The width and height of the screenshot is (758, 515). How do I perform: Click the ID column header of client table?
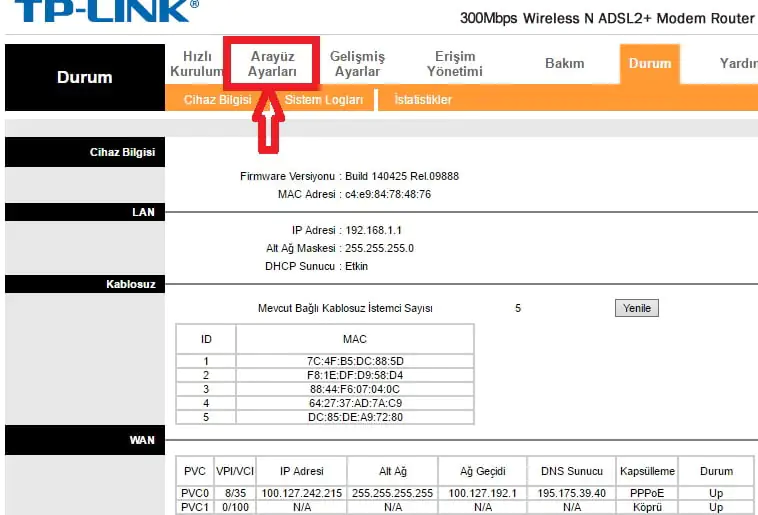point(206,339)
